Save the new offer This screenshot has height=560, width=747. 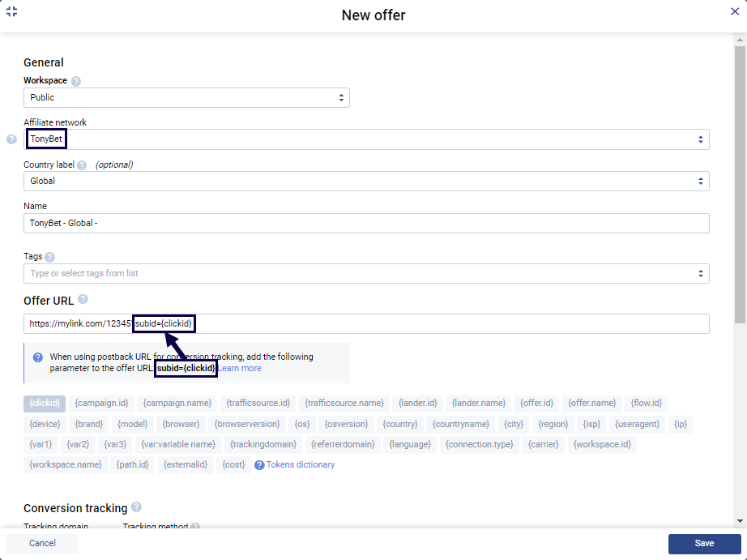pos(704,543)
